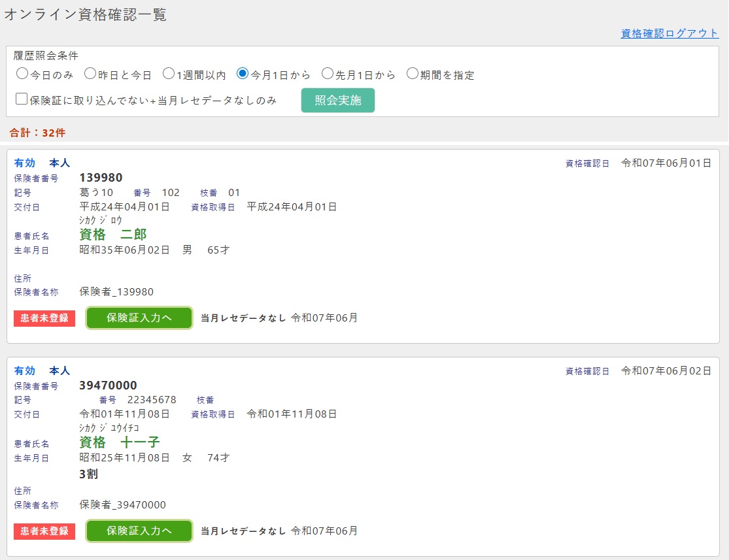Click the 今月1日から radio button
This screenshot has height=560, width=729.
click(x=243, y=74)
